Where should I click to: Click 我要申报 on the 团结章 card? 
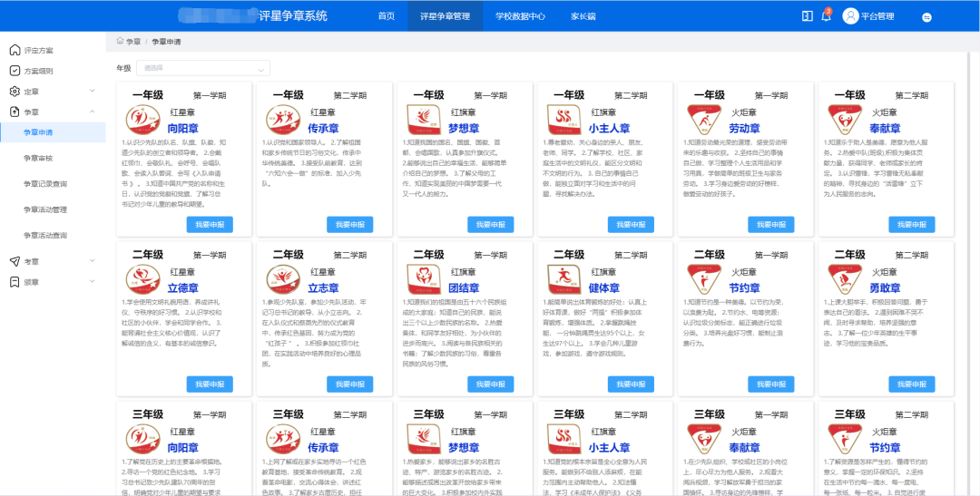click(491, 384)
